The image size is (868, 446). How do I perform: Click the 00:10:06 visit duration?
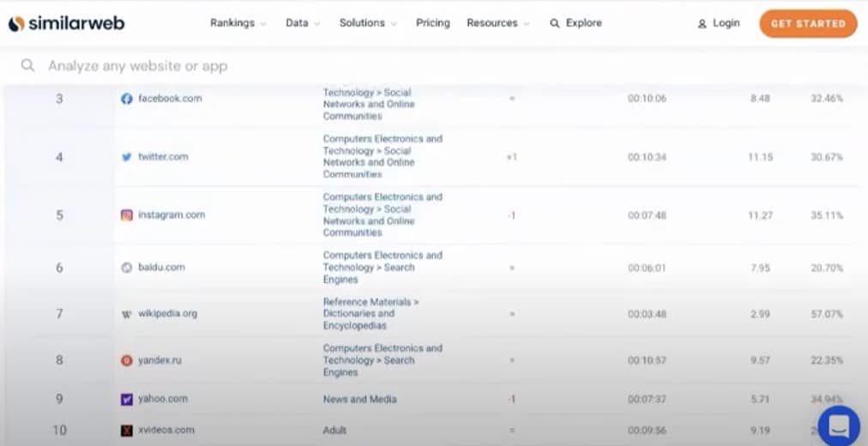click(647, 99)
